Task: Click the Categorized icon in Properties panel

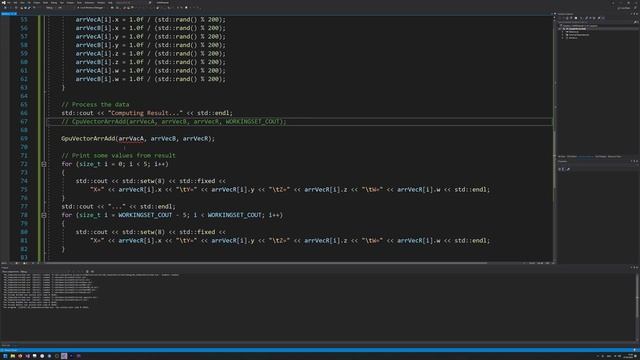Action: (560, 169)
